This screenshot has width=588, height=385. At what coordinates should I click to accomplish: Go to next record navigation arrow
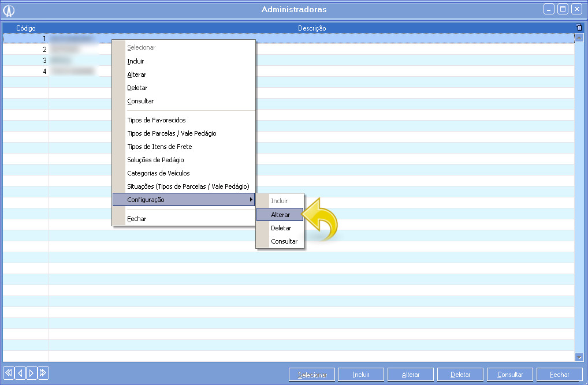pyautogui.click(x=31, y=373)
